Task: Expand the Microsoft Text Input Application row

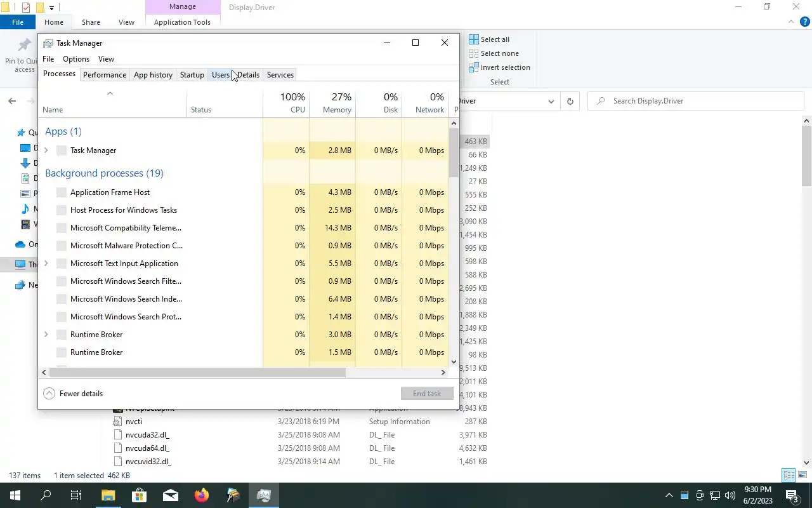Action: tap(46, 264)
